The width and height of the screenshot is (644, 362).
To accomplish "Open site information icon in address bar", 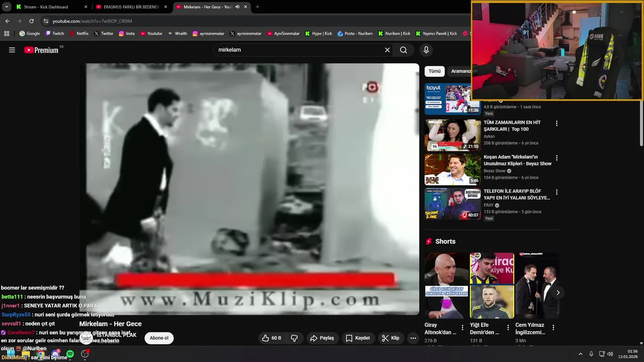I will pyautogui.click(x=46, y=21).
